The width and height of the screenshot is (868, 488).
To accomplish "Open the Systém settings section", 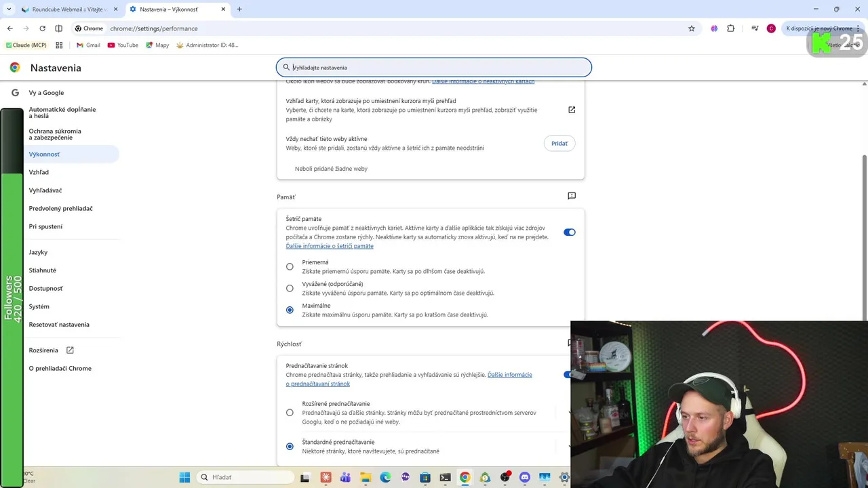I will (39, 306).
